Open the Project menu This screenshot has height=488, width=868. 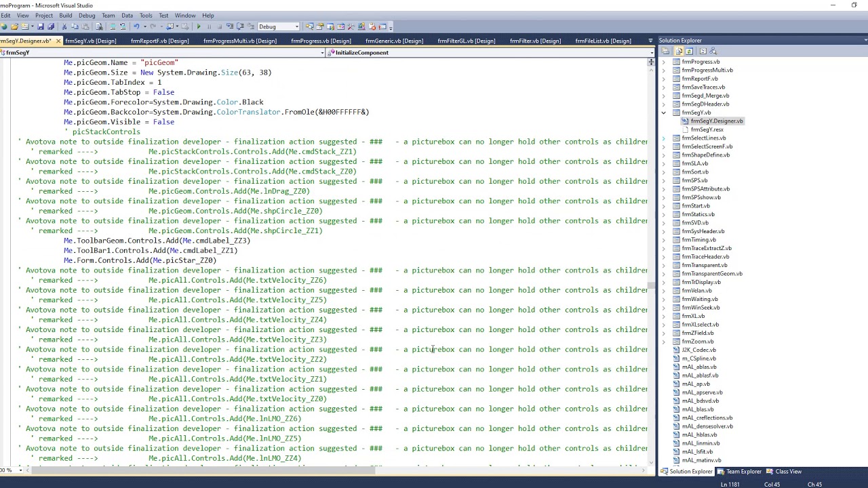pyautogui.click(x=43, y=15)
